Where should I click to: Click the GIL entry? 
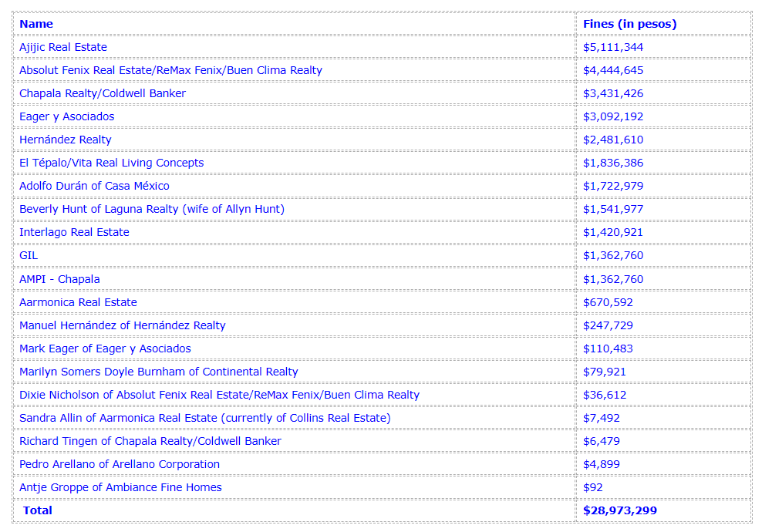pyautogui.click(x=29, y=255)
